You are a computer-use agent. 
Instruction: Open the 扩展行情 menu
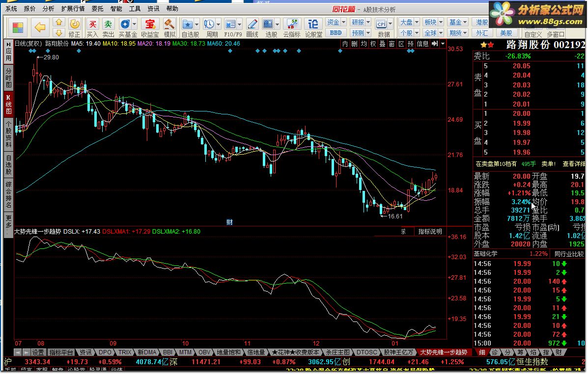pyautogui.click(x=73, y=9)
